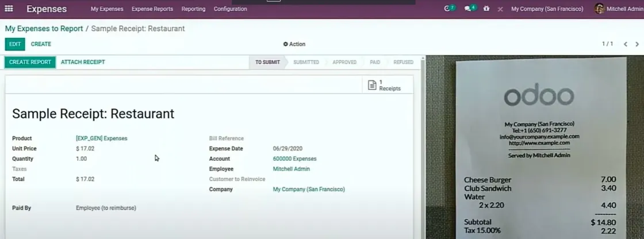Open Mitchell Admin employee link
The width and height of the screenshot is (644, 239).
pyautogui.click(x=291, y=169)
